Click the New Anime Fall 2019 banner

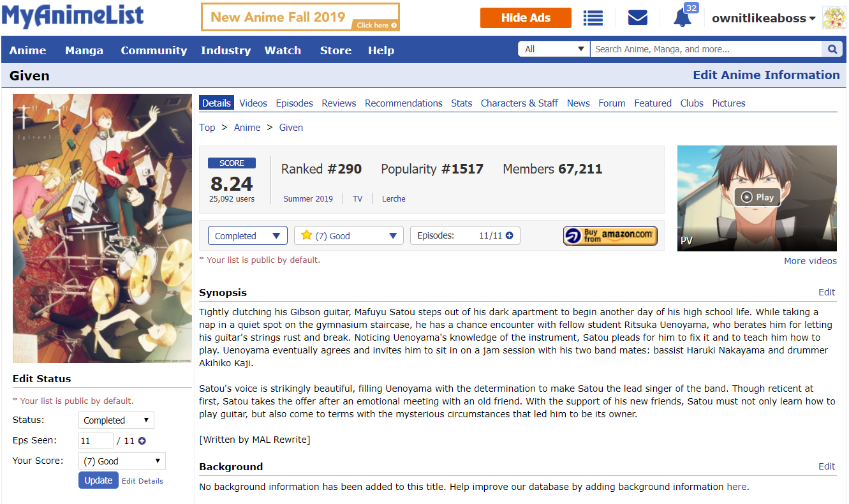300,17
